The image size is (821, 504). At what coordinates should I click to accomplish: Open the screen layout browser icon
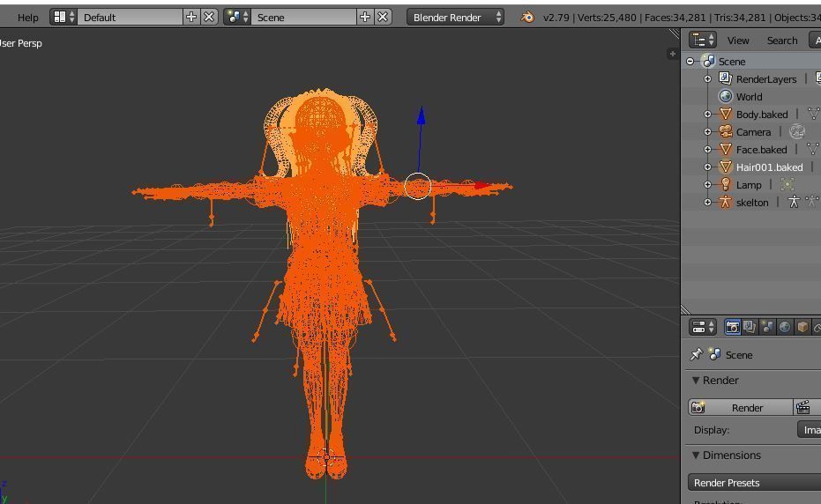[x=63, y=18]
